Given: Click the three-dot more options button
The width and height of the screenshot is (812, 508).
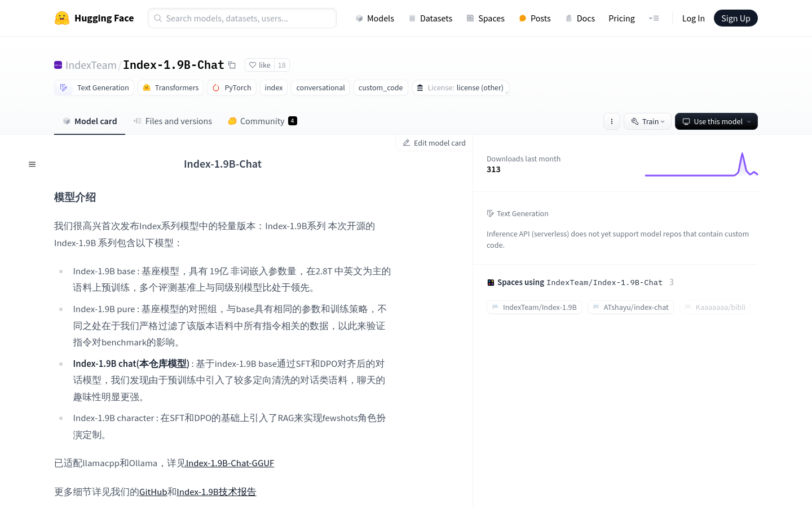Looking at the screenshot, I should 612,121.
